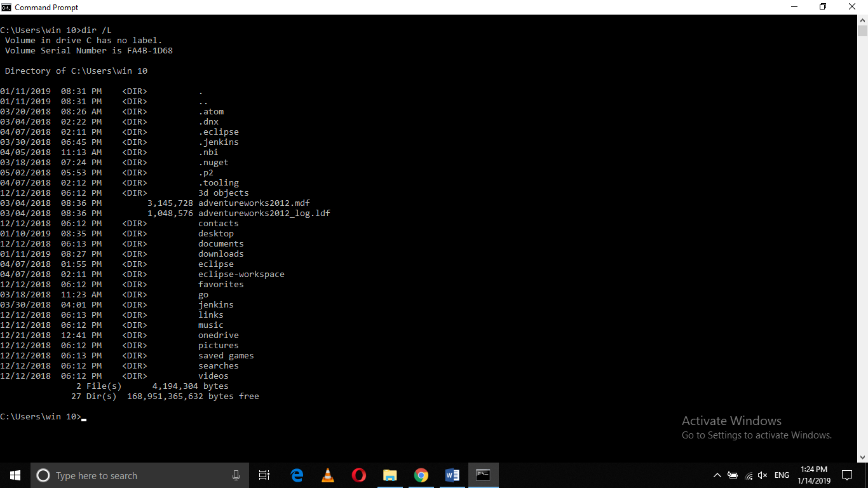Open File Explorer from taskbar
The height and width of the screenshot is (488, 868).
click(x=390, y=475)
